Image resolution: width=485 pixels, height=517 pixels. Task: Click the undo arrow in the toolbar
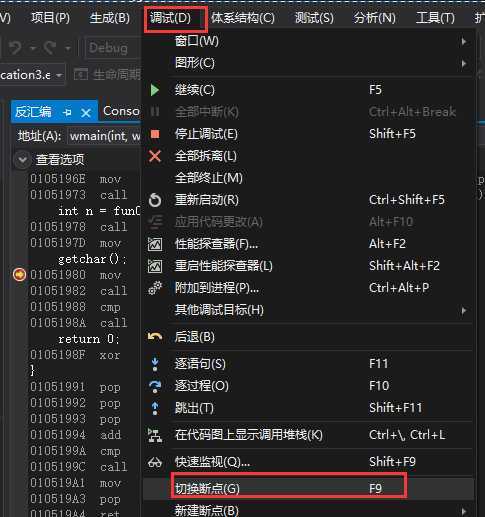[x=16, y=48]
